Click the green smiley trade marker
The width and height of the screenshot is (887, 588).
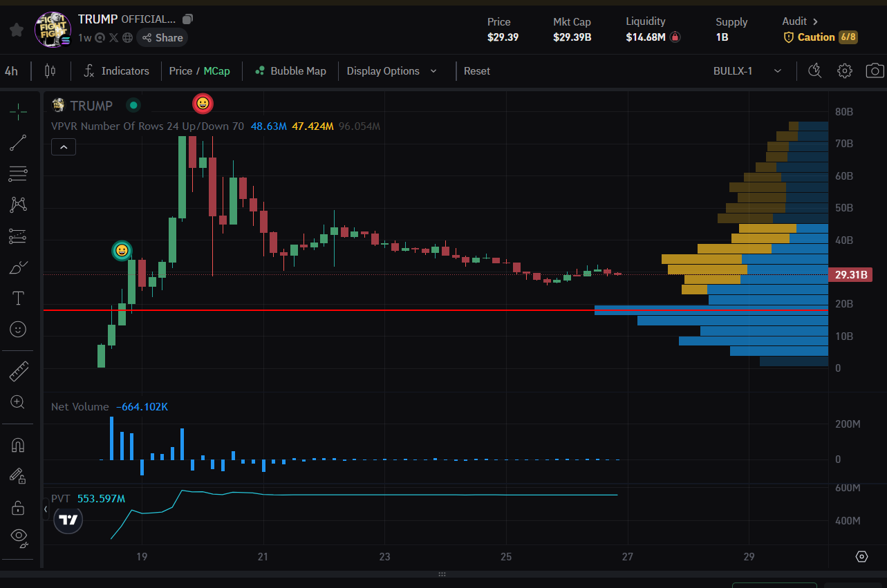[x=122, y=250]
